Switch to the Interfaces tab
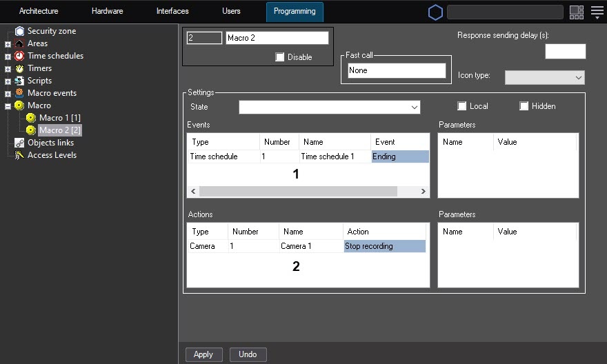 pos(172,11)
